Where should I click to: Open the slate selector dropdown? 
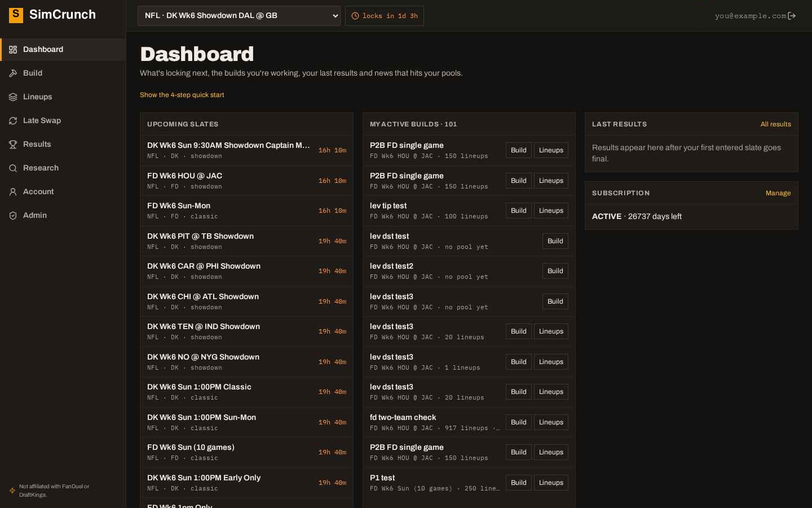click(x=239, y=16)
